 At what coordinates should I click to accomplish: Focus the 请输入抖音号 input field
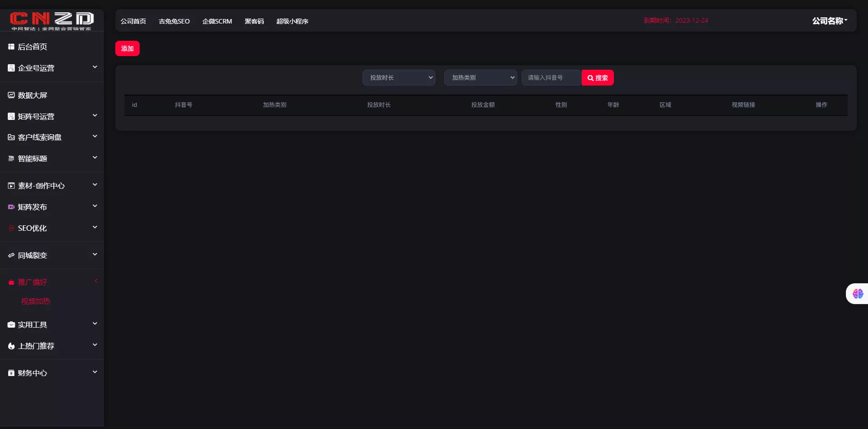click(552, 77)
